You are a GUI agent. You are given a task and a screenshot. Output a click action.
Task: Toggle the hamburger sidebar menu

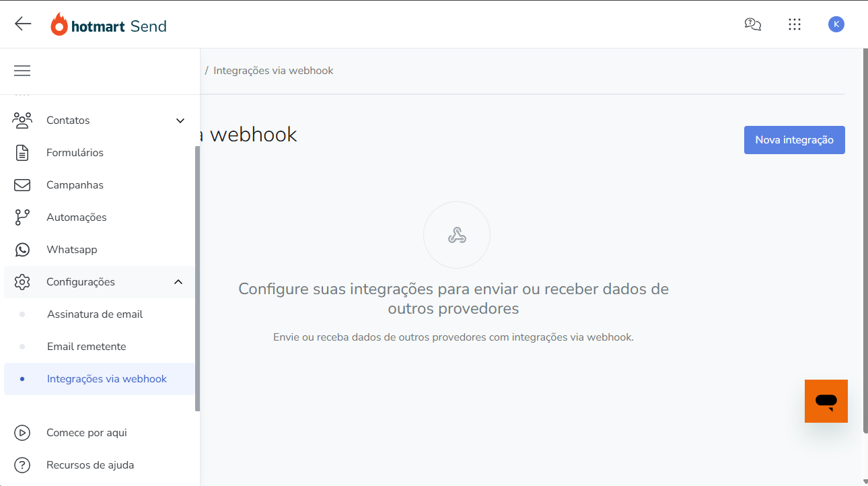coord(22,71)
